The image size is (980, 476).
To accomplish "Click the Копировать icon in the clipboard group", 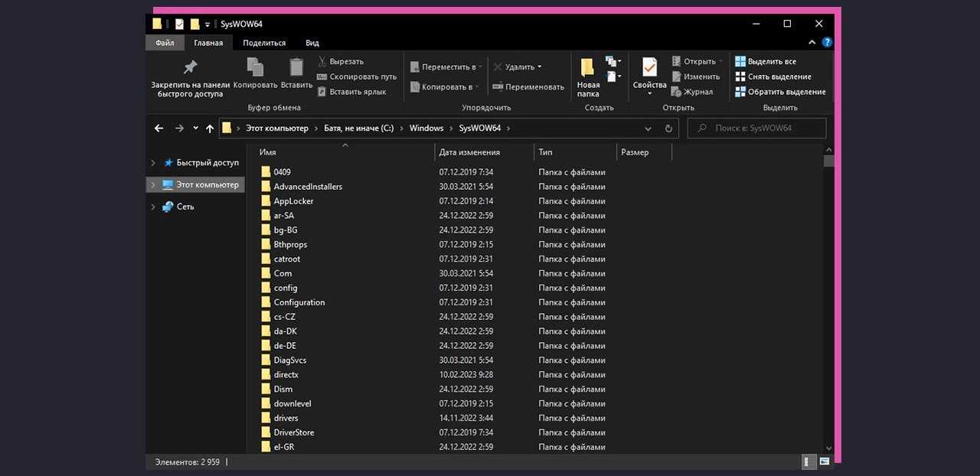I will [255, 67].
